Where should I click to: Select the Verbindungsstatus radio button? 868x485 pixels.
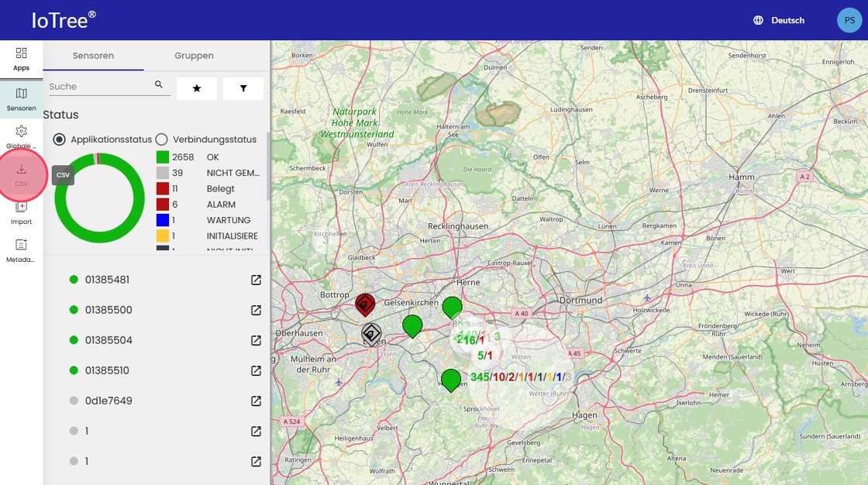[x=162, y=139]
